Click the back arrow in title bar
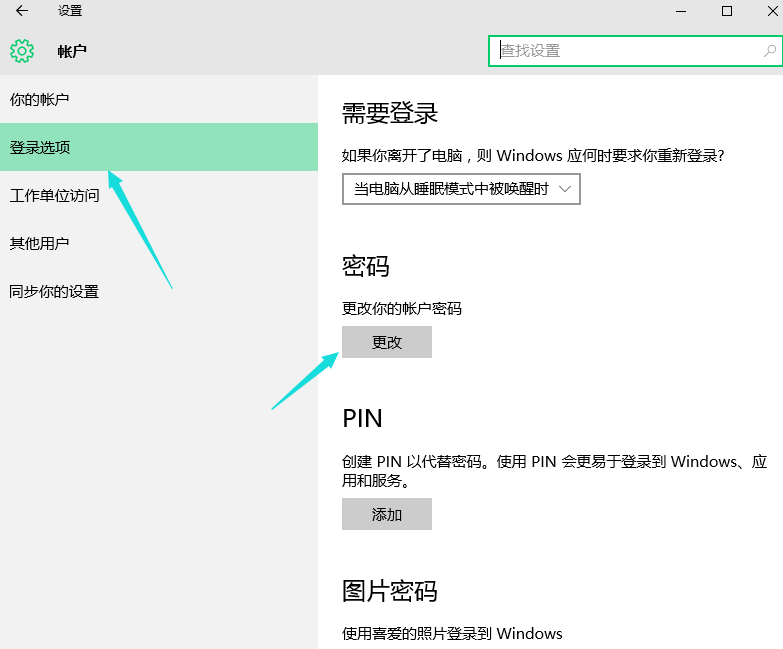 click(x=22, y=11)
